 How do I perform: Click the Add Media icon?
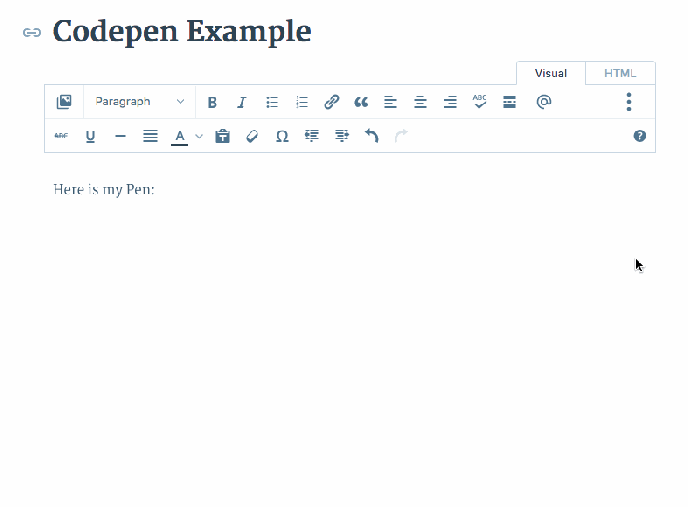tap(64, 102)
